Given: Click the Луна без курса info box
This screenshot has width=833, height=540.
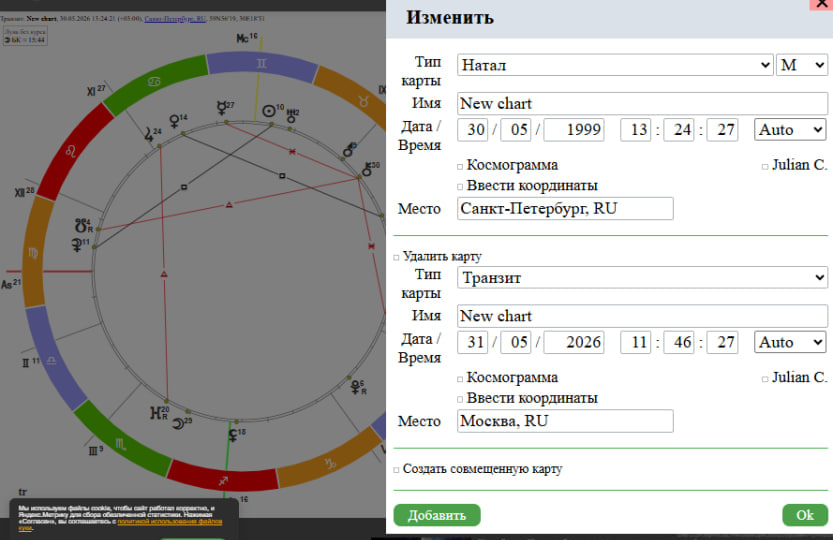Looking at the screenshot, I should pyautogui.click(x=25, y=36).
